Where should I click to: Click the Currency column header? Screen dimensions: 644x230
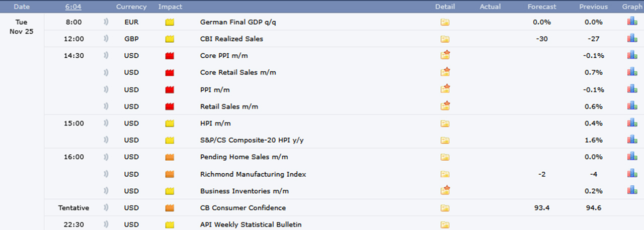pos(131,7)
